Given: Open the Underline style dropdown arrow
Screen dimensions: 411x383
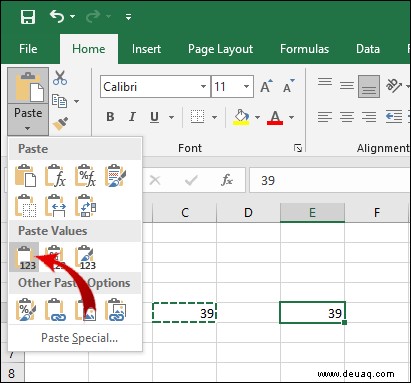Looking at the screenshot, I should click(171, 117).
